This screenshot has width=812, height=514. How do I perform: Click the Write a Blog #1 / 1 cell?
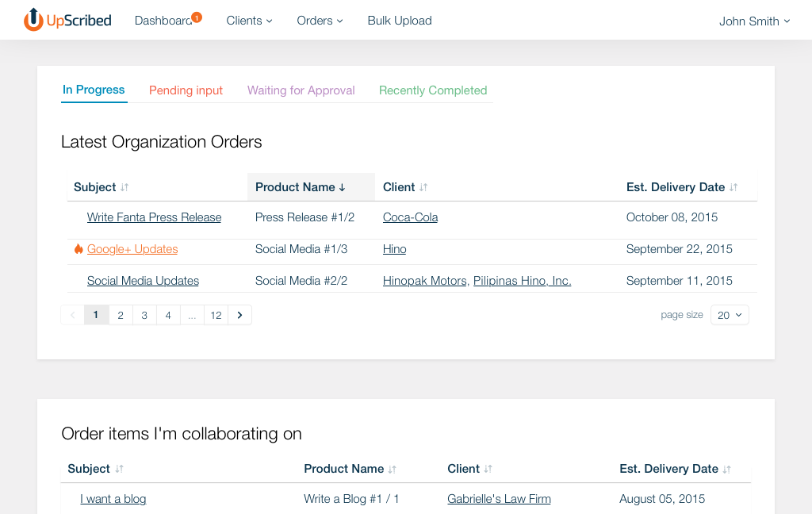(x=351, y=499)
